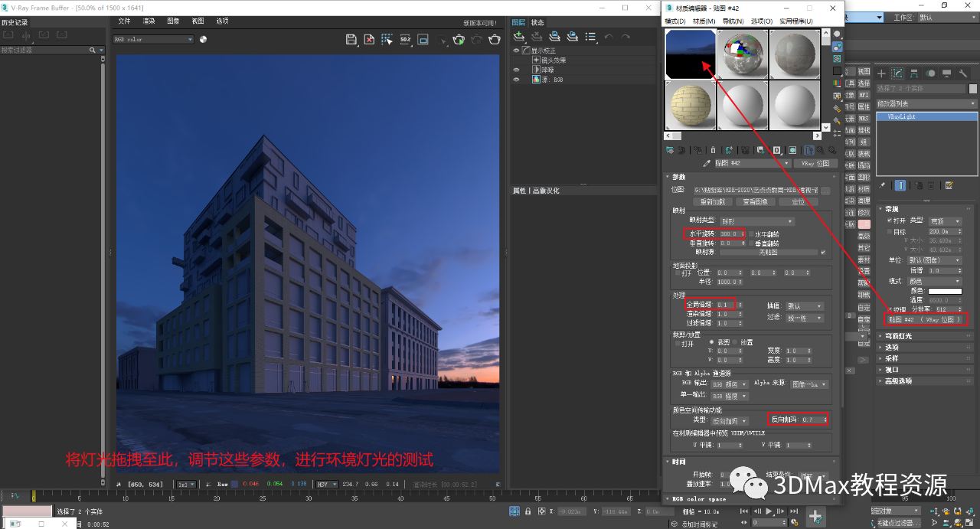Screen dimensions: 980x529
Task: Select the rainbow checker material sphere thumbnail
Action: pos(742,54)
